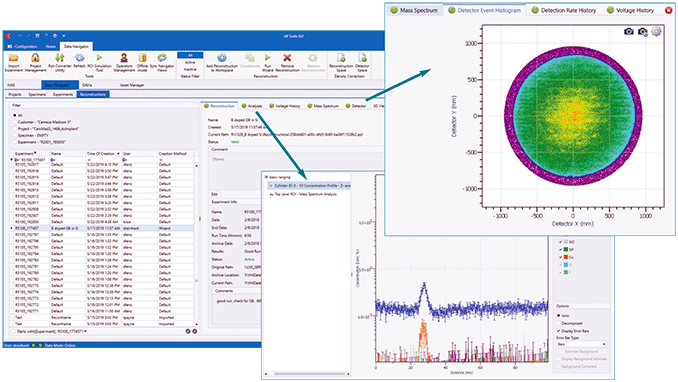
Task: Open the Mass Spectrum tab
Action: [414, 10]
